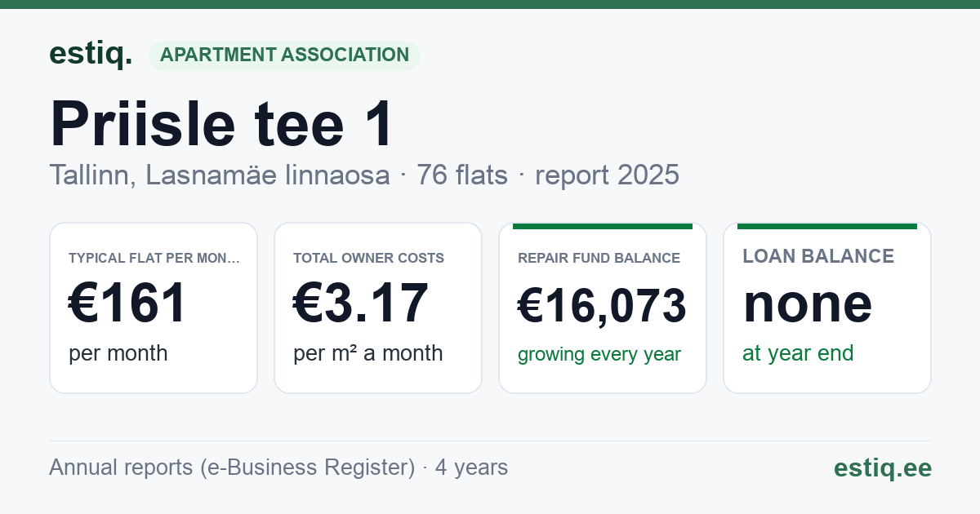Click the €3.17 value

[x=361, y=304]
